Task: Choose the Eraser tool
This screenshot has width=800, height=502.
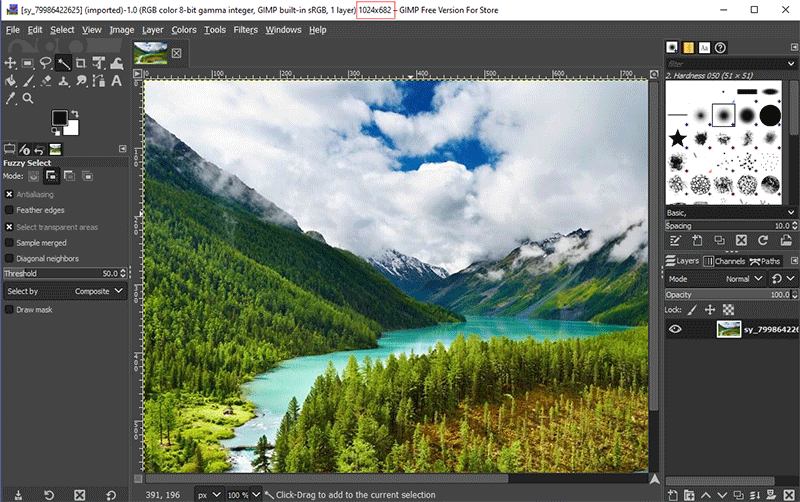Action: tap(46, 81)
